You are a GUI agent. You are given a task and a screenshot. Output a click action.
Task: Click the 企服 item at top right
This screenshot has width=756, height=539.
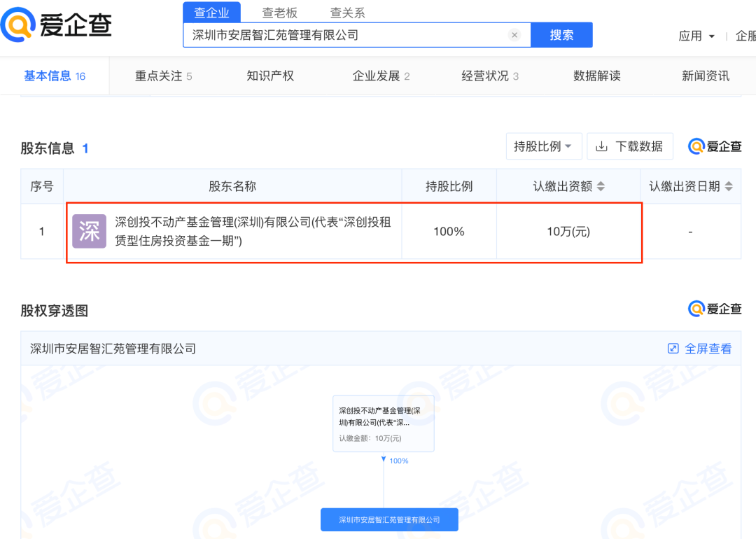[745, 36]
